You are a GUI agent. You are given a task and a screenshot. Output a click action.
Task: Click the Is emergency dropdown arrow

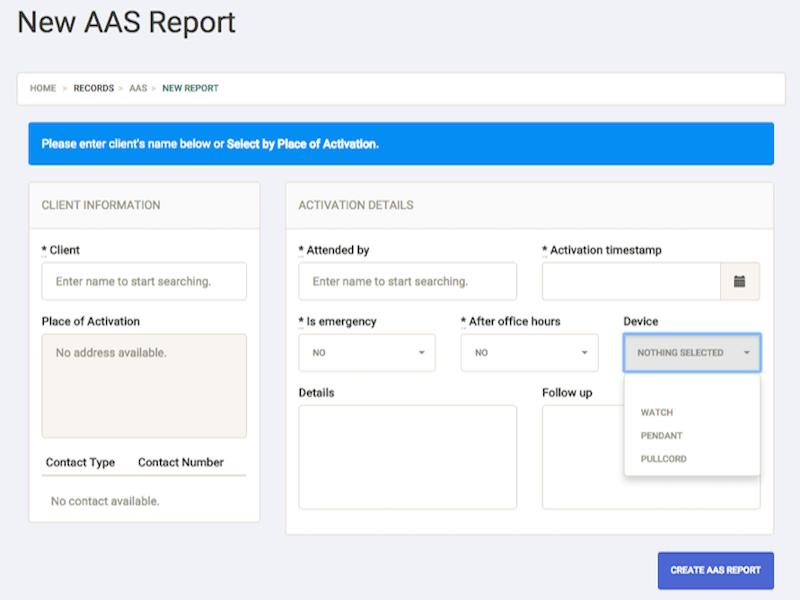click(421, 353)
